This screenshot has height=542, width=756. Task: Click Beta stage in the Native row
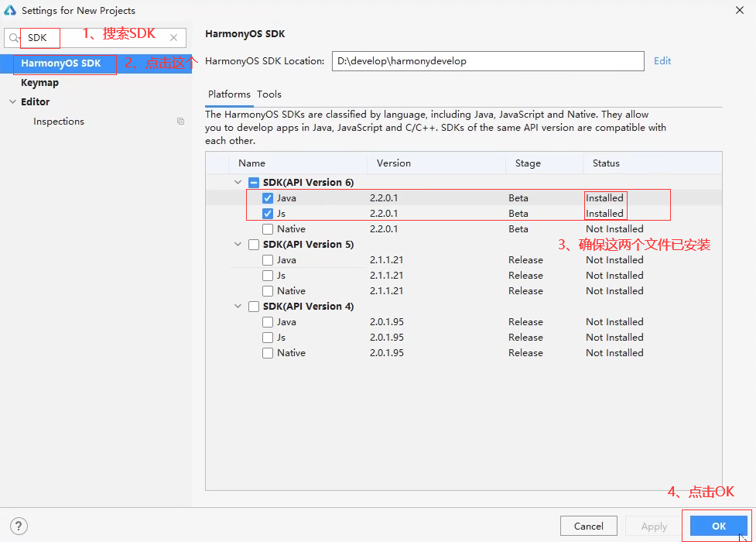[518, 228]
